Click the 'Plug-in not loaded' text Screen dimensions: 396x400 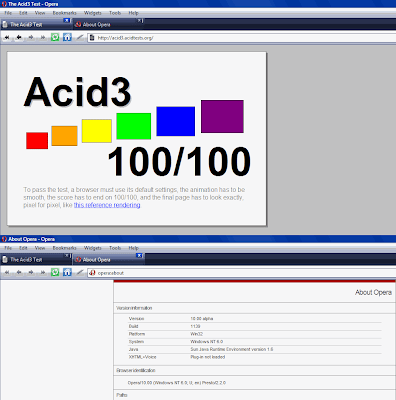208,357
